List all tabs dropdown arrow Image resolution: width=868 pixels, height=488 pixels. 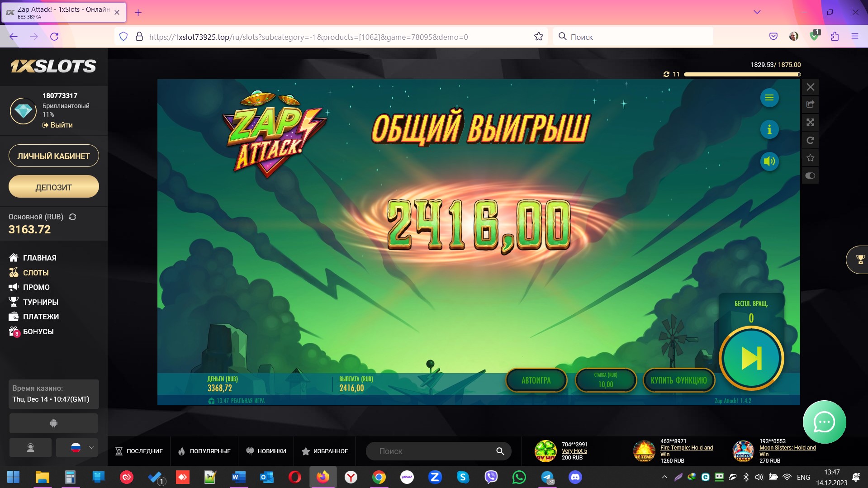tap(757, 12)
